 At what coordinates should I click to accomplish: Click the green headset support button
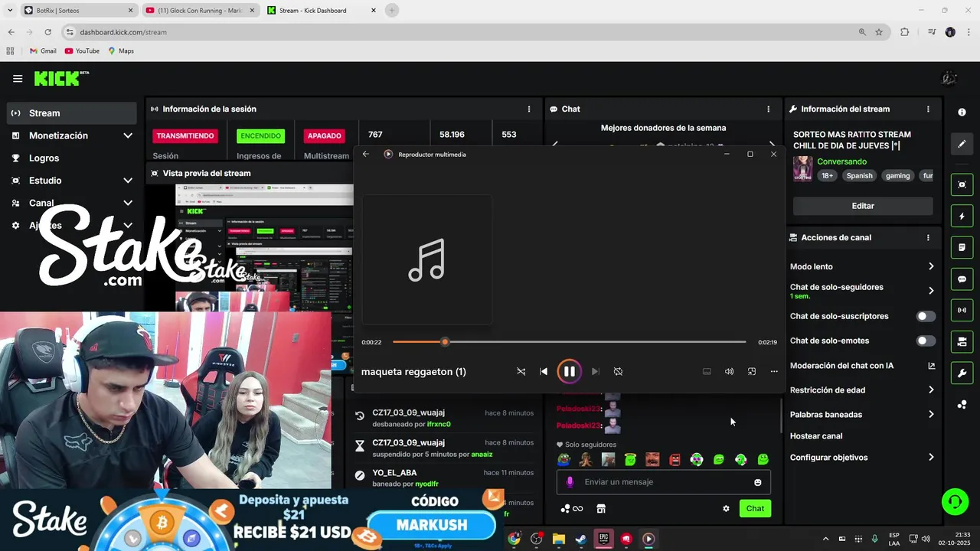tap(955, 502)
